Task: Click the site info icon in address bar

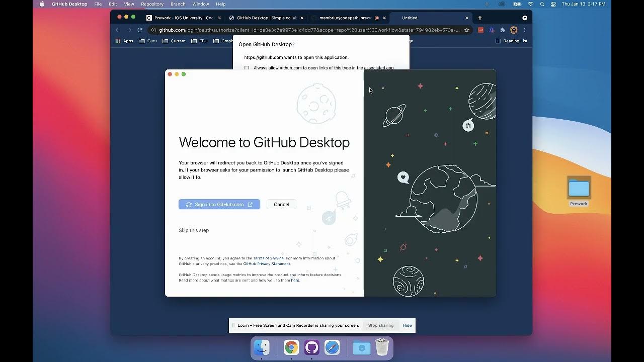Action: click(x=154, y=30)
